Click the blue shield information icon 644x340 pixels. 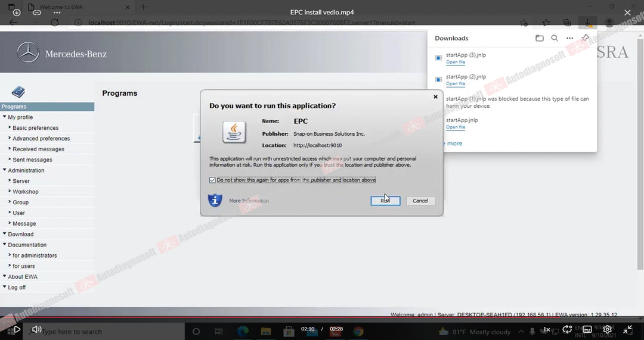click(215, 200)
